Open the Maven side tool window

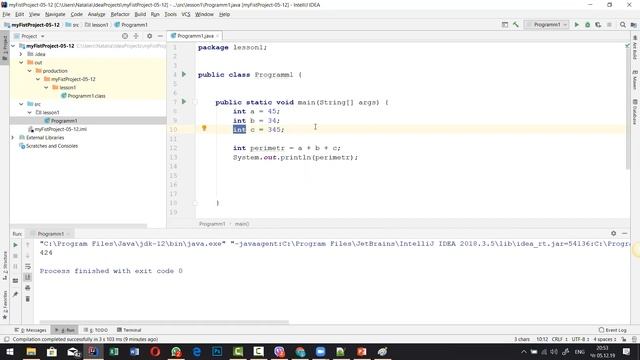(635, 80)
